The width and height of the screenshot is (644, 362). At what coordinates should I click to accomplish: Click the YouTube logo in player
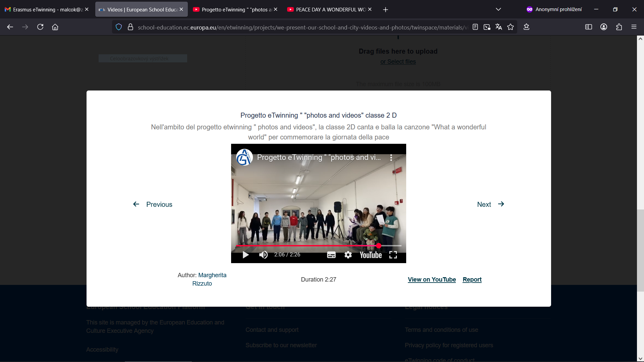coord(371,255)
